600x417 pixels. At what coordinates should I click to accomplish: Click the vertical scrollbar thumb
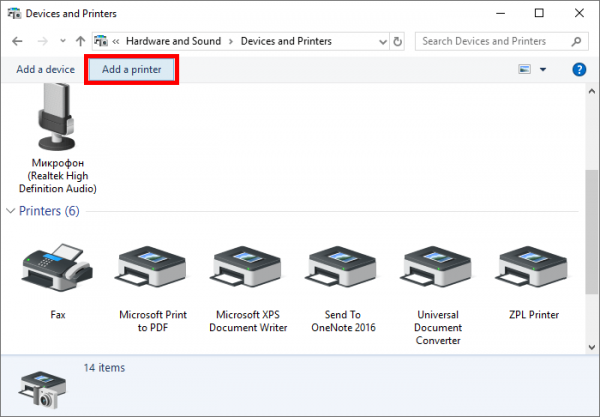coord(592,232)
